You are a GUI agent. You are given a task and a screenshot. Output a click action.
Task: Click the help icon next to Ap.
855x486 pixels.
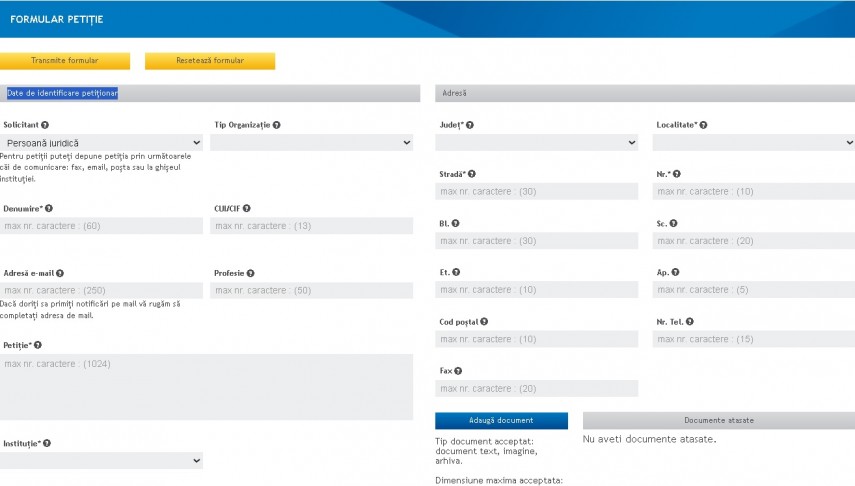point(675,272)
